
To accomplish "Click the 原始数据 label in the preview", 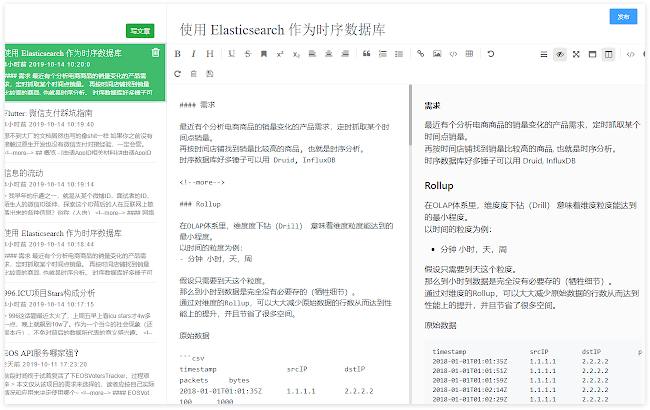I will [440, 325].
